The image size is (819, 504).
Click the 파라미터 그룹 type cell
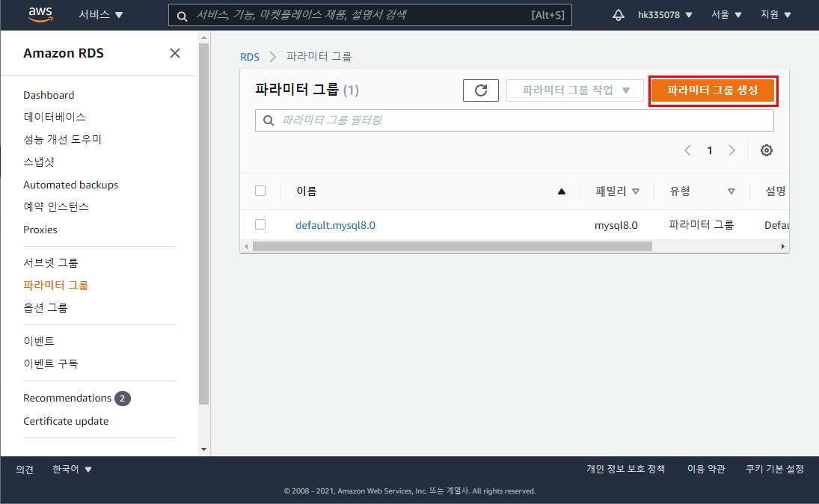click(x=701, y=224)
